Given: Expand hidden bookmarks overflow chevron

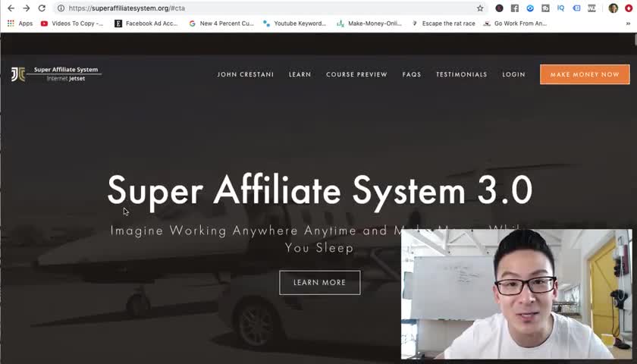Looking at the screenshot, I should tap(628, 24).
